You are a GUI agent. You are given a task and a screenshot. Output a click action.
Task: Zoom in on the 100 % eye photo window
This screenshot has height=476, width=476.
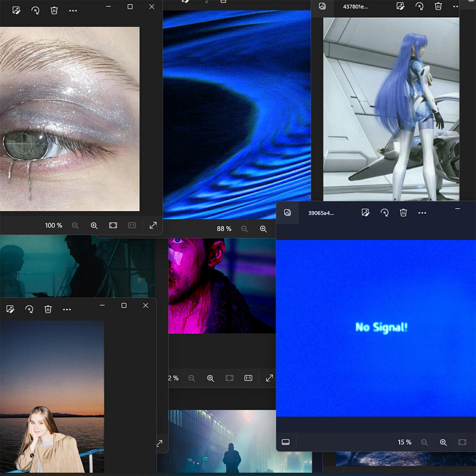click(94, 225)
